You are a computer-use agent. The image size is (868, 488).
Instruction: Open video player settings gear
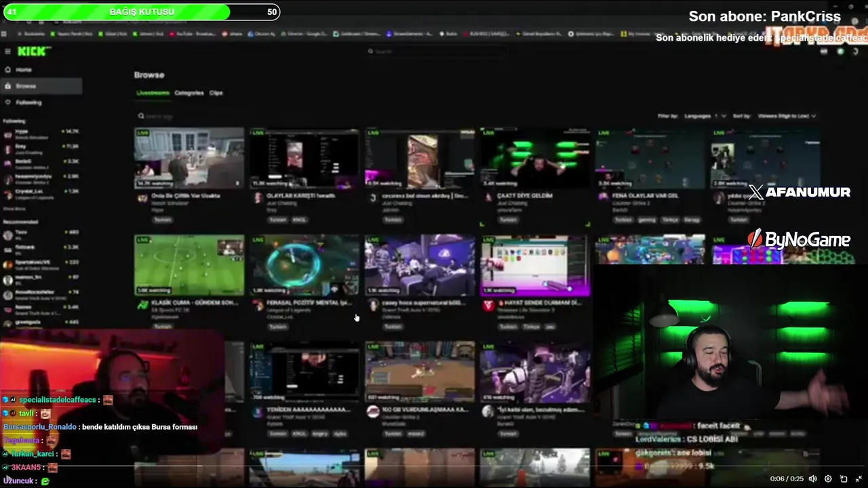(828, 479)
